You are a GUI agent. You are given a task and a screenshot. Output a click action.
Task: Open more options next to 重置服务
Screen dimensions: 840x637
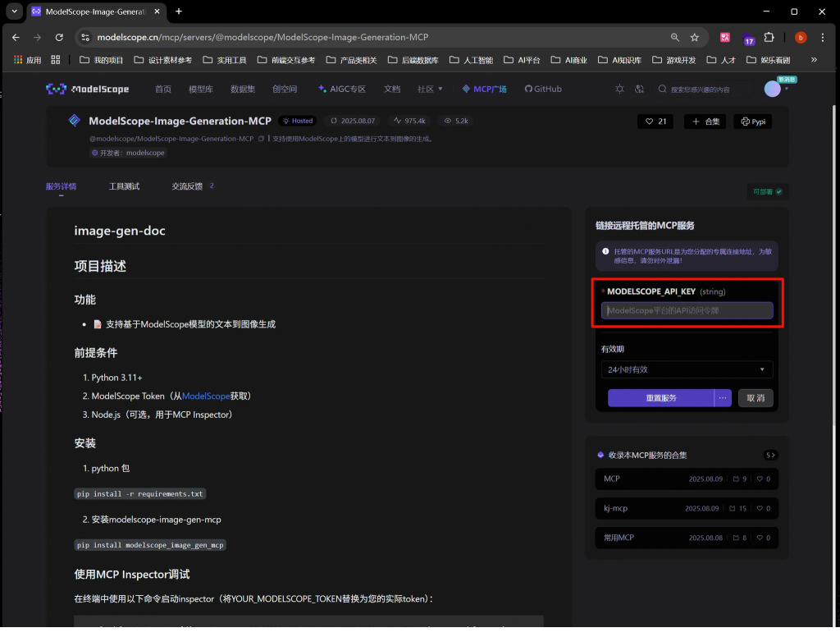(x=723, y=398)
